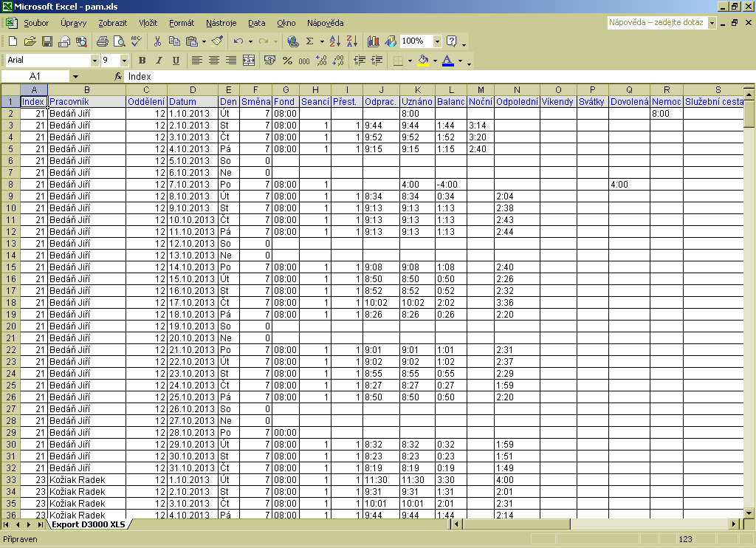Sort ascending A to Z
Screen dimensions: 756x548
point(335,41)
